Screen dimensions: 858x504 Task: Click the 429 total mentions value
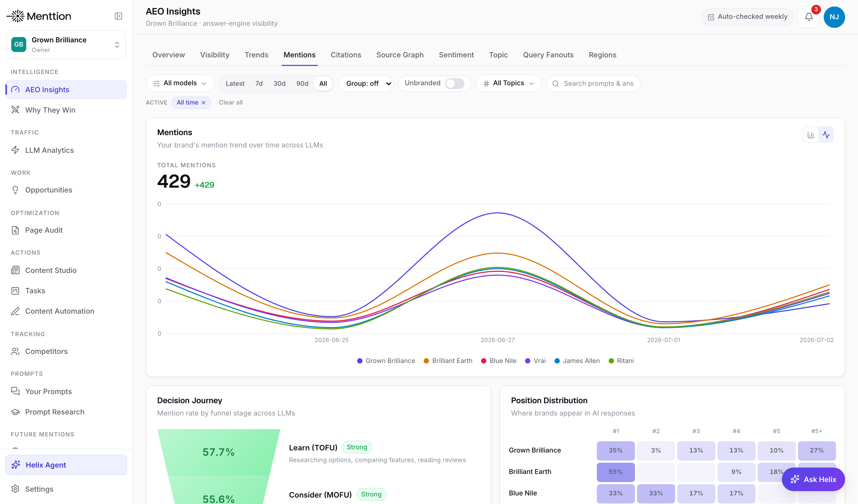pyautogui.click(x=174, y=181)
